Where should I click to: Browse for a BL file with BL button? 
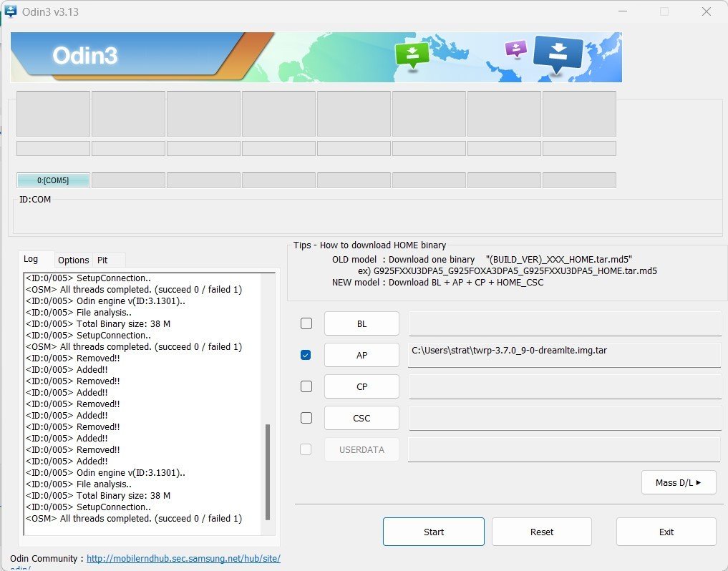361,323
